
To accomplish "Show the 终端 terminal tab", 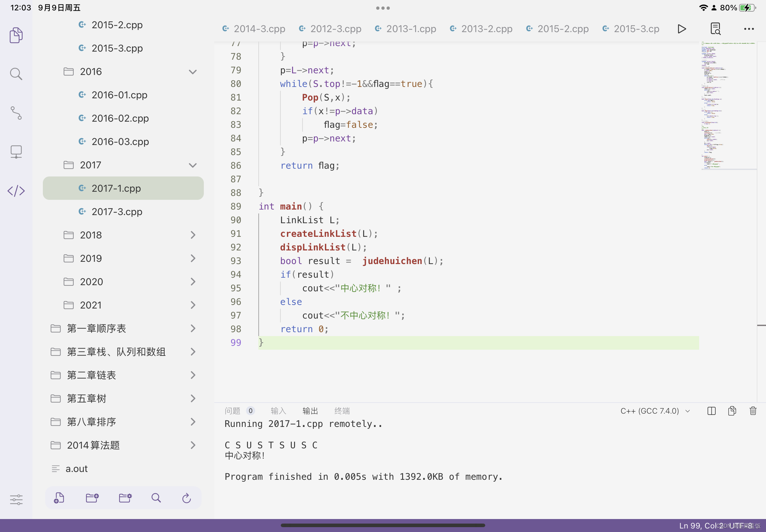I will (342, 411).
